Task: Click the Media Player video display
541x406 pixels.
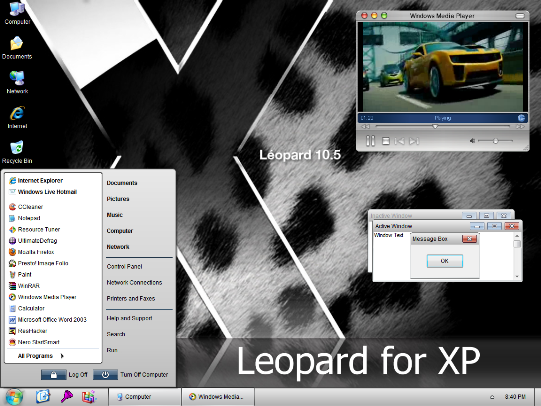Action: [443, 67]
